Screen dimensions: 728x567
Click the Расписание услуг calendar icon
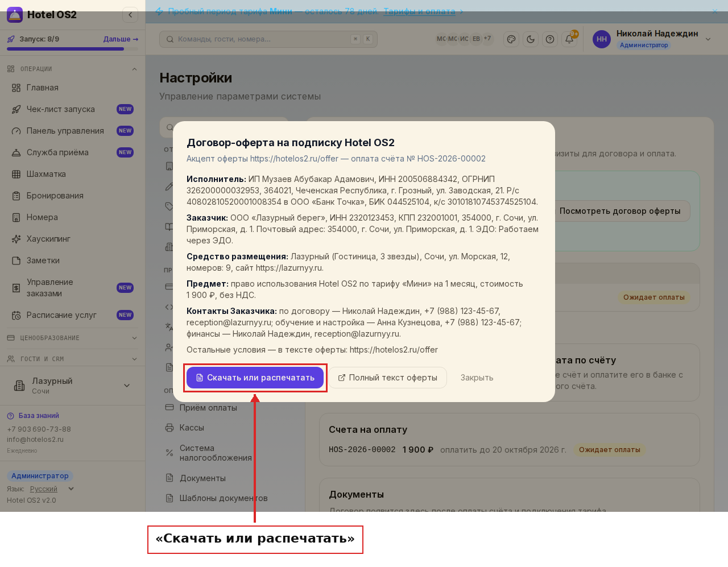click(x=16, y=315)
